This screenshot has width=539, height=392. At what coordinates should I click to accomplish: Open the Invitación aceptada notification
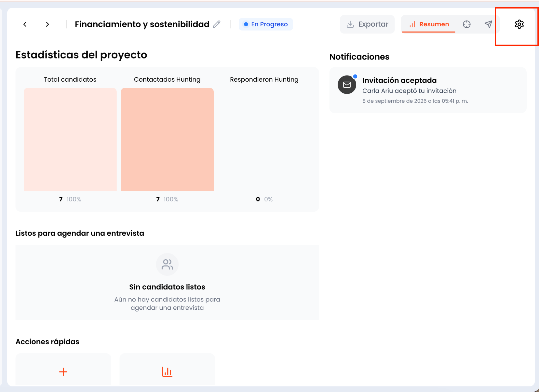[x=428, y=90]
